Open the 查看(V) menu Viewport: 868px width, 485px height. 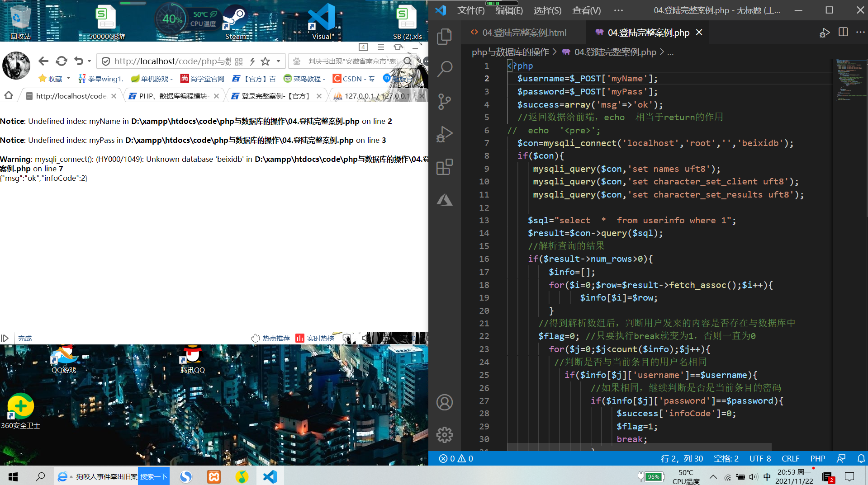[x=586, y=10]
